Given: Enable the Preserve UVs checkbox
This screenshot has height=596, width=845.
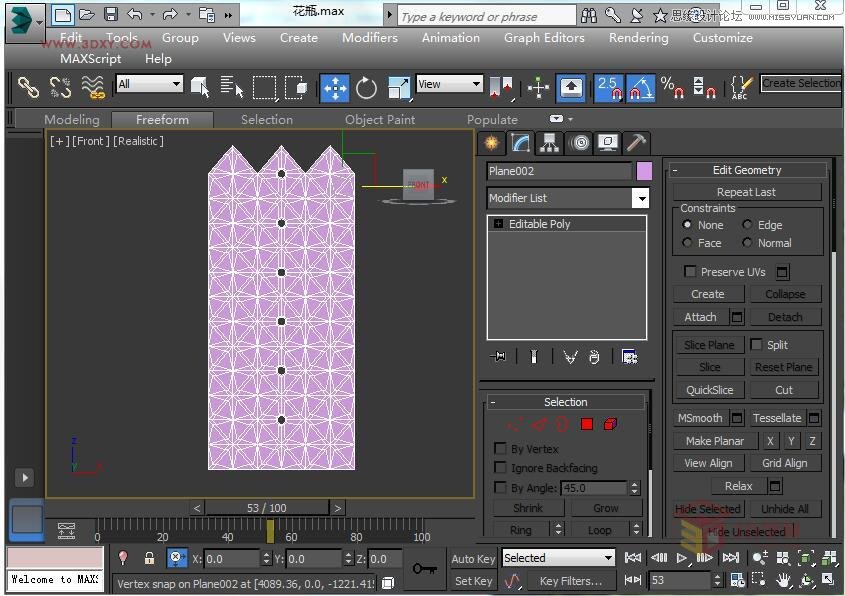Looking at the screenshot, I should point(690,272).
